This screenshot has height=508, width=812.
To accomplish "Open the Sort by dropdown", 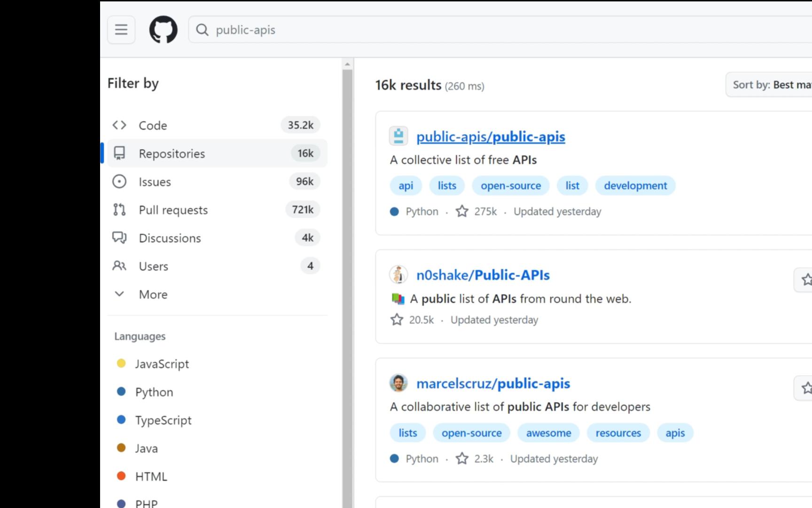I will (771, 85).
